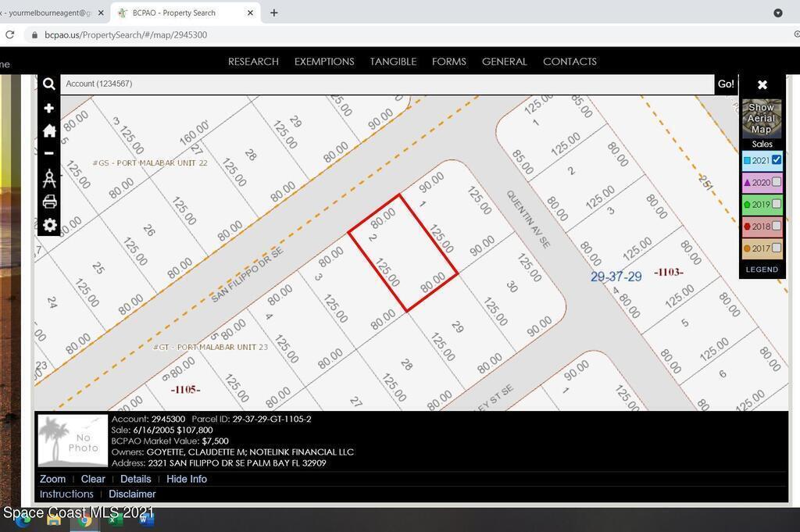The width and height of the screenshot is (800, 532).
Task: Click the Account search input field
Action: (x=387, y=84)
